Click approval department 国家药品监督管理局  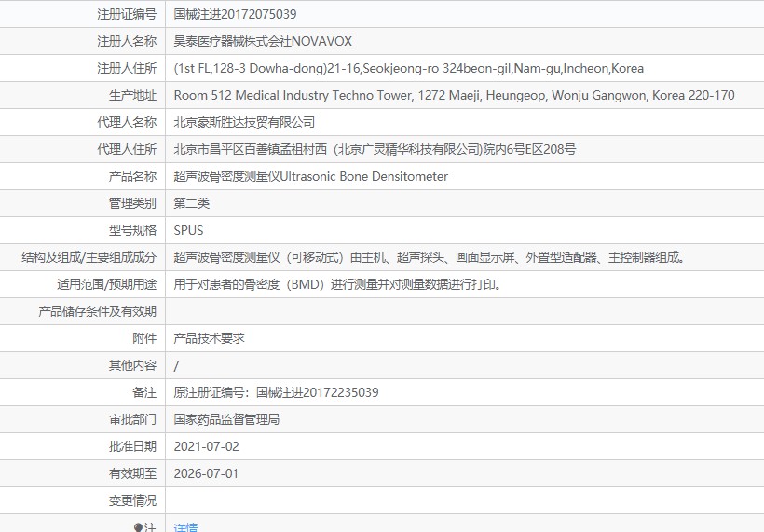coord(226,419)
